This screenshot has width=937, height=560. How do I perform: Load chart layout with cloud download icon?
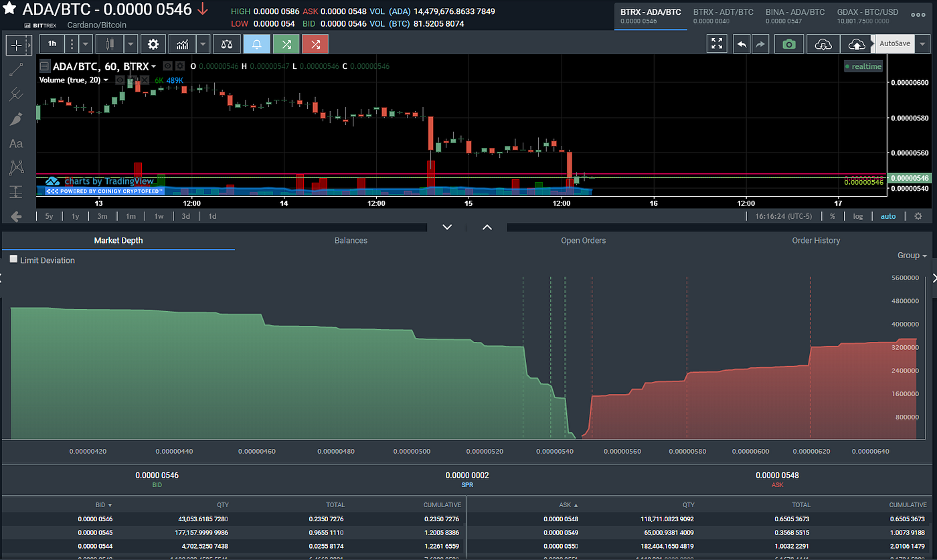click(823, 44)
